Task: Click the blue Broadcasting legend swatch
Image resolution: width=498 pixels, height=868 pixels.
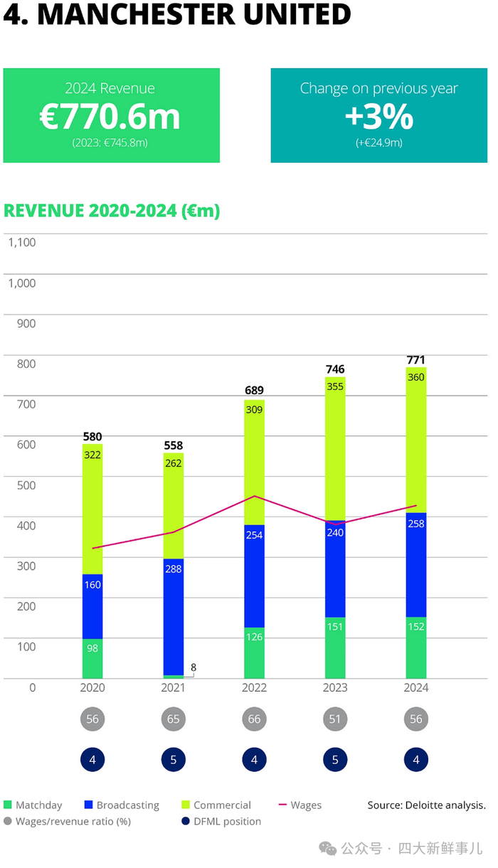Action: pyautogui.click(x=88, y=805)
